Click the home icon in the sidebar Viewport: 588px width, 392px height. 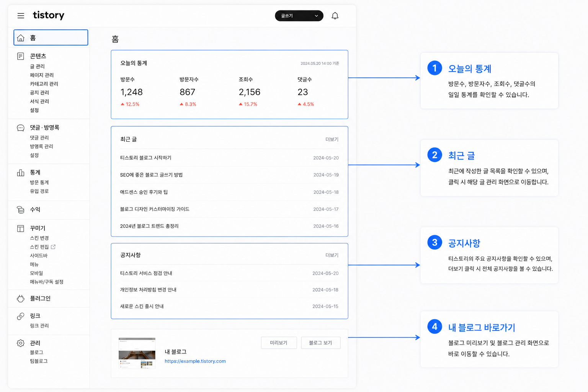click(21, 38)
